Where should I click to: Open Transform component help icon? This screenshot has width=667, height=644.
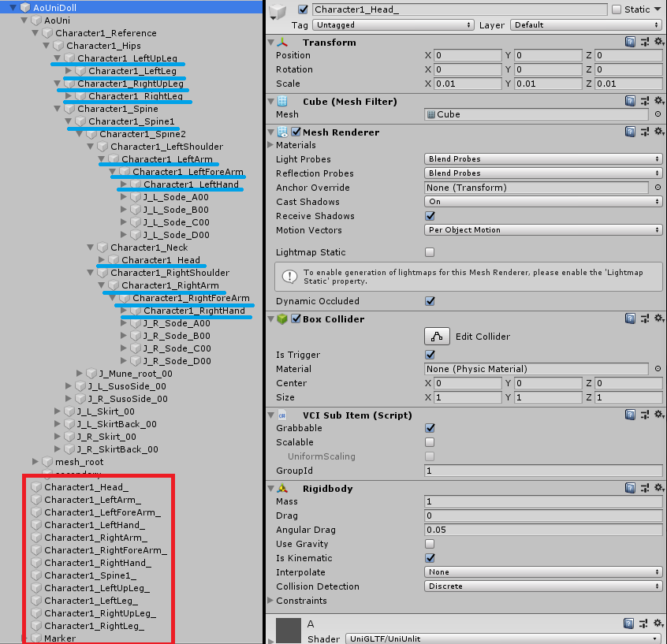click(630, 42)
